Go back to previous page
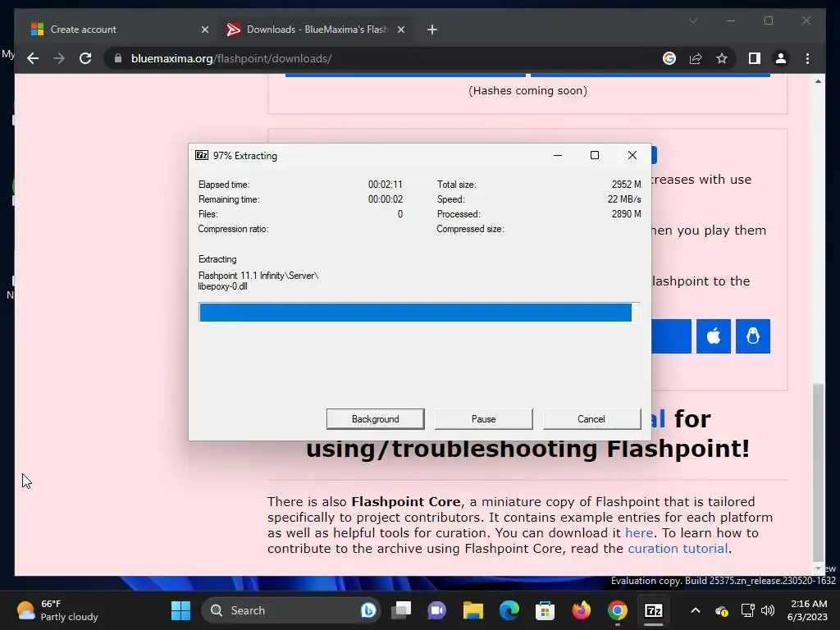Screen dimensions: 840x630 click(x=33, y=58)
